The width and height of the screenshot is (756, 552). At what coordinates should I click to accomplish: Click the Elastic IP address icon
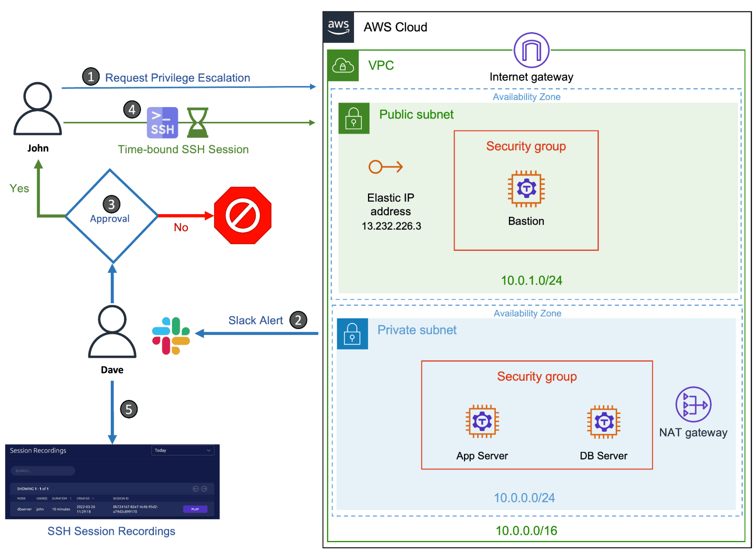pyautogui.click(x=385, y=167)
